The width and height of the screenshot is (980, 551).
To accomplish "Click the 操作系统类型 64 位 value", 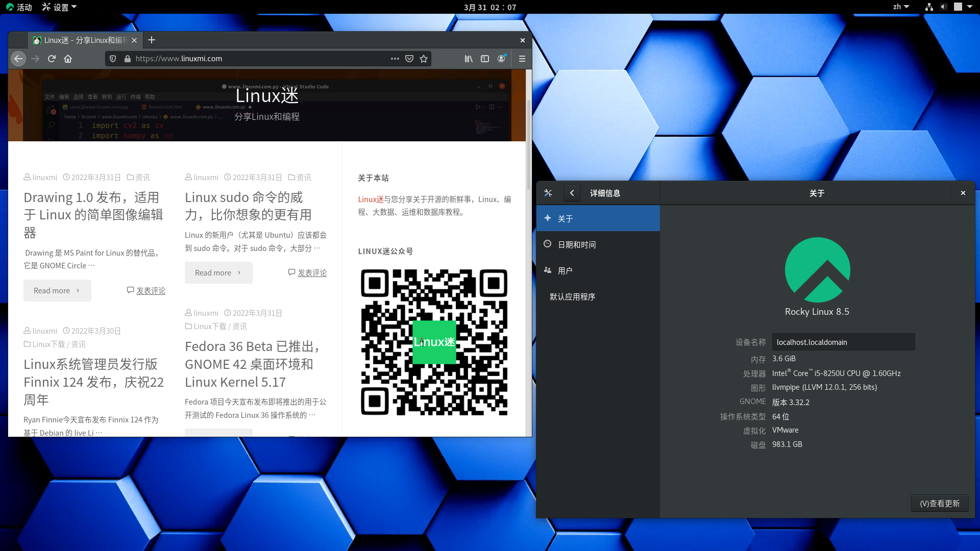I will coord(780,416).
